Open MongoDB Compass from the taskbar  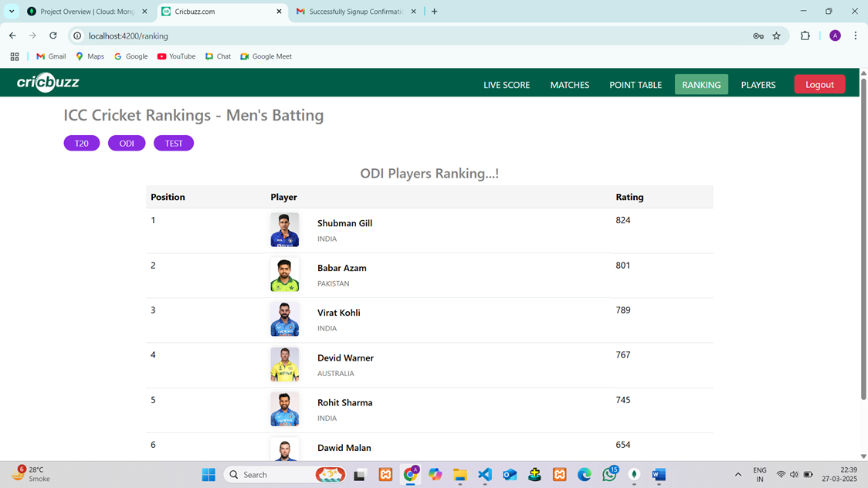(x=634, y=474)
